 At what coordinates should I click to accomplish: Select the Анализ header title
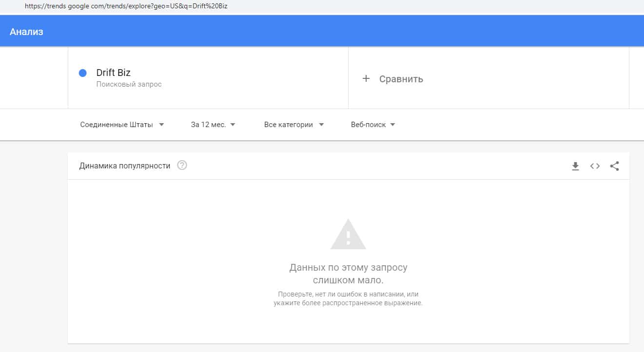[x=26, y=32]
